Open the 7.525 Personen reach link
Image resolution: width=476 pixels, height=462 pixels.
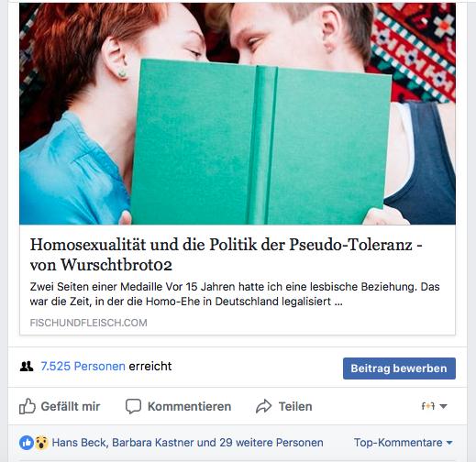[x=83, y=366]
